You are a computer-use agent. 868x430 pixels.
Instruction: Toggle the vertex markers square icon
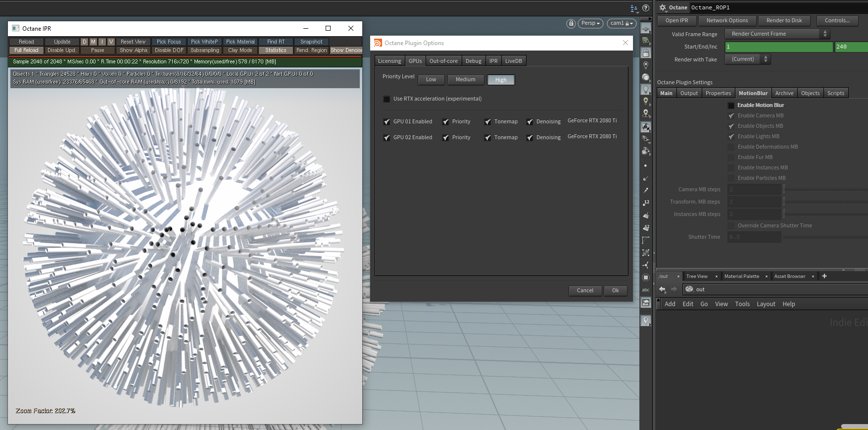click(646, 253)
